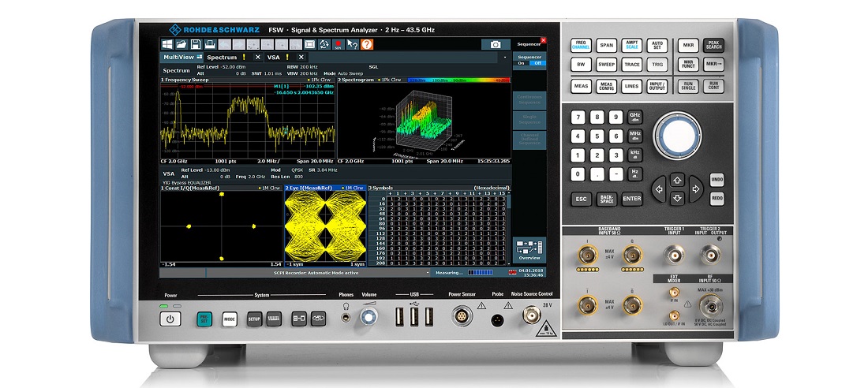Tap the SPAN hardware key
The image size is (868, 388).
pyautogui.click(x=607, y=46)
